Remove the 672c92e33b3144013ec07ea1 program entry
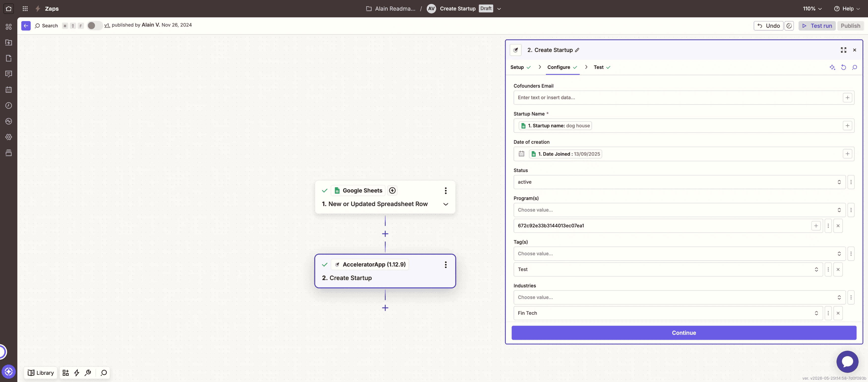The image size is (868, 382). point(838,226)
